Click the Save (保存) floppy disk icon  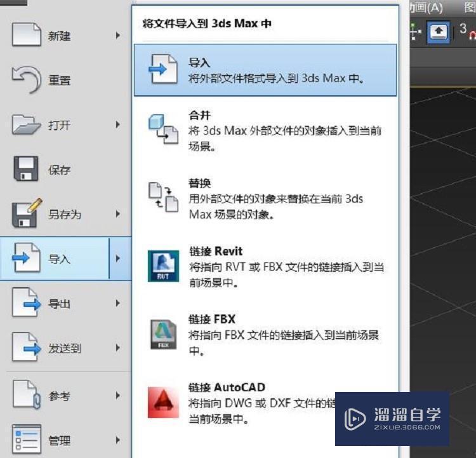[26, 169]
